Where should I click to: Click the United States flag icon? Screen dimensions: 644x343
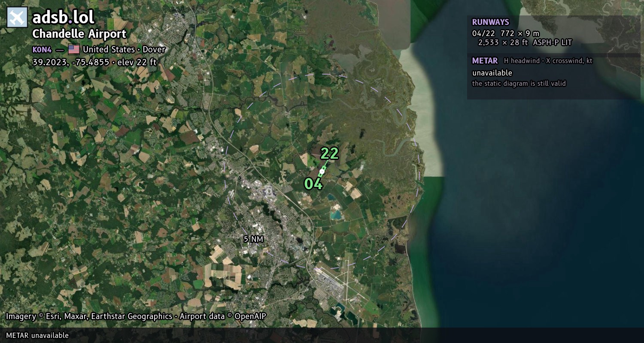pos(74,49)
